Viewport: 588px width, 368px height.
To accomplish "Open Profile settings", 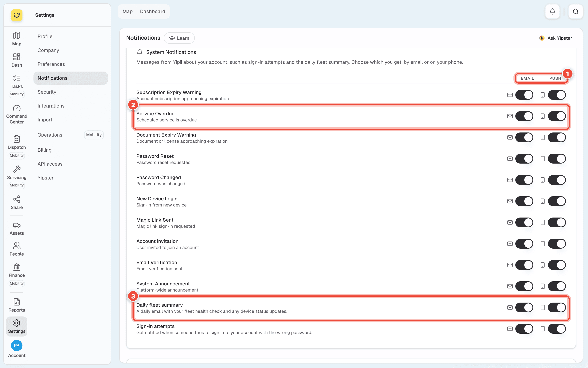I will click(70, 36).
